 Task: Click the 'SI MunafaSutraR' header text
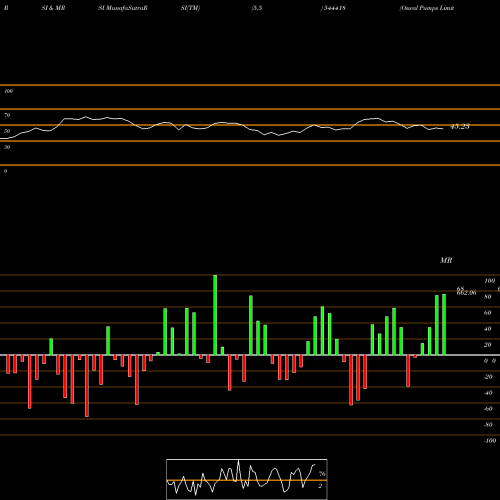click(123, 8)
